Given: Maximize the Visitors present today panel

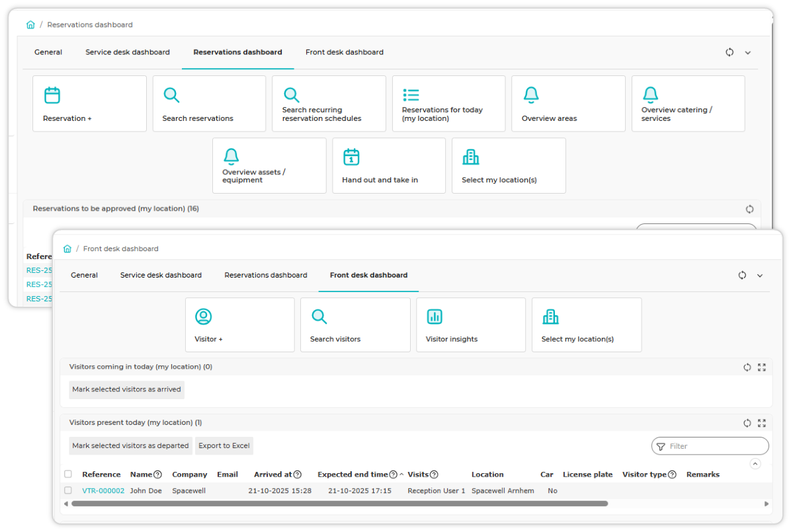Looking at the screenshot, I should (x=762, y=423).
